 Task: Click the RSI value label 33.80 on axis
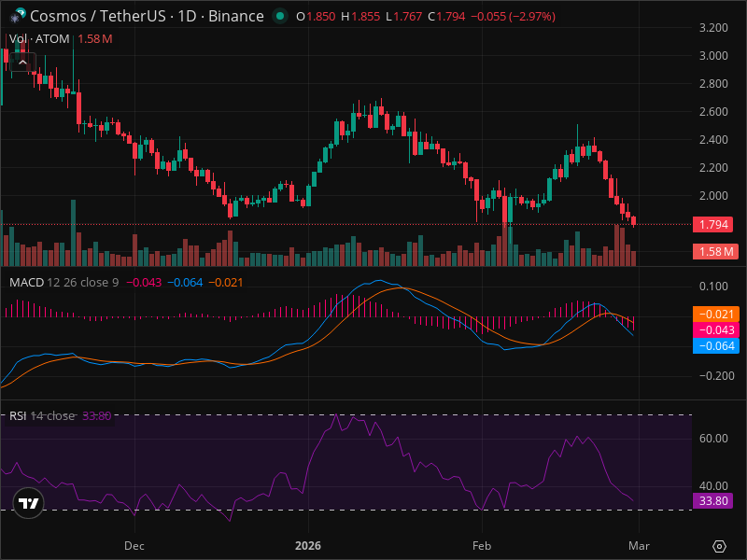pyautogui.click(x=712, y=501)
